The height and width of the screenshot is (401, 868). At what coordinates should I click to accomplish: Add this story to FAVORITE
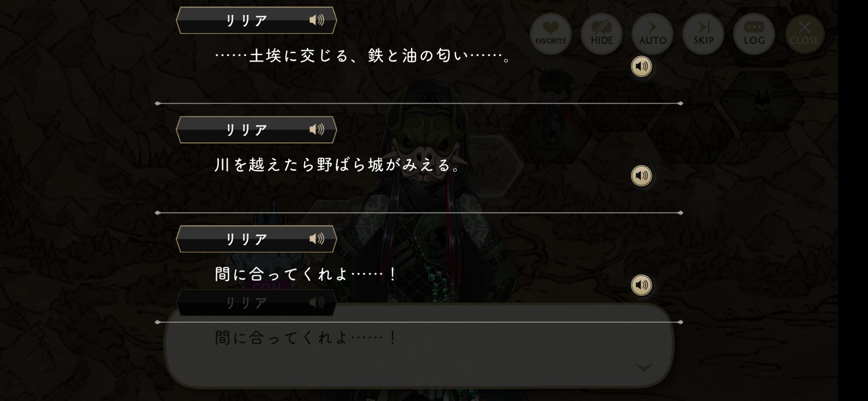coord(551,33)
